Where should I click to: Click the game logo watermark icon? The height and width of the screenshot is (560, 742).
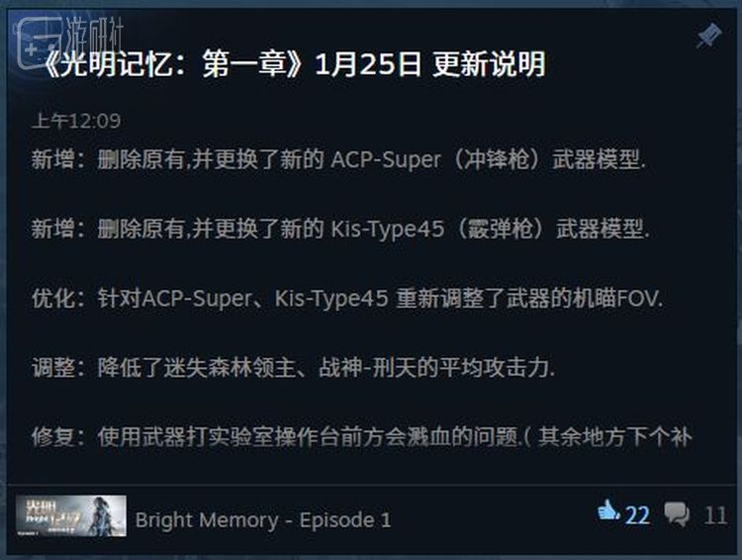[38, 44]
